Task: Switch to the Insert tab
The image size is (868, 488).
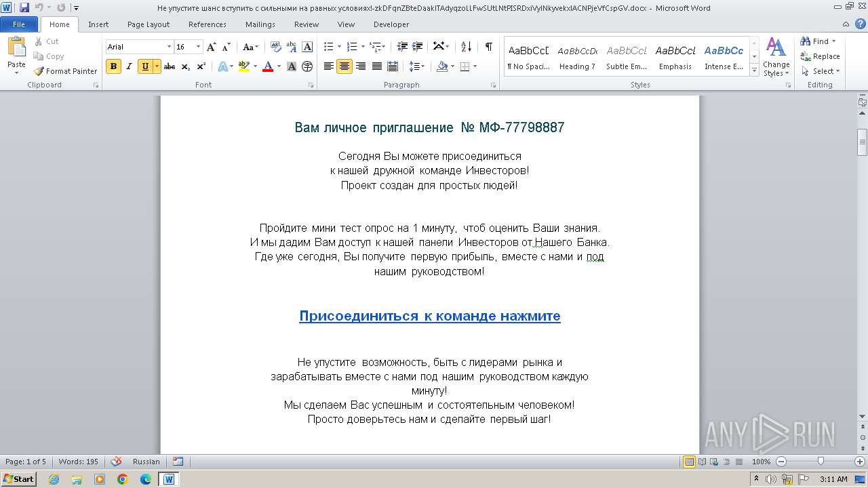Action: click(x=98, y=24)
